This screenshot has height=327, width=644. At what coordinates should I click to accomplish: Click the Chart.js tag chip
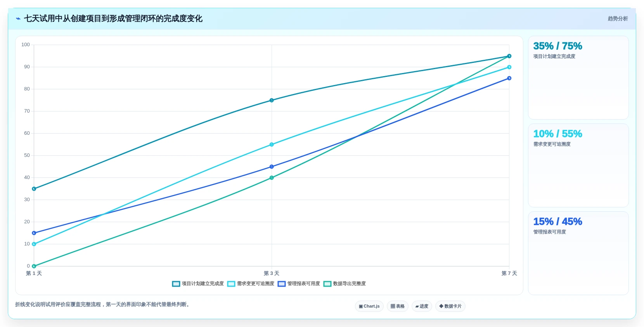point(369,306)
